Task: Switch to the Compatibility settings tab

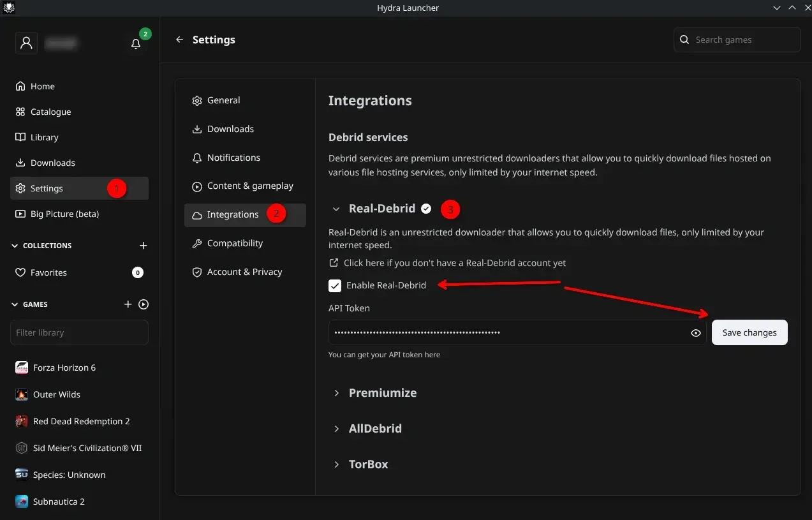Action: pos(245,243)
